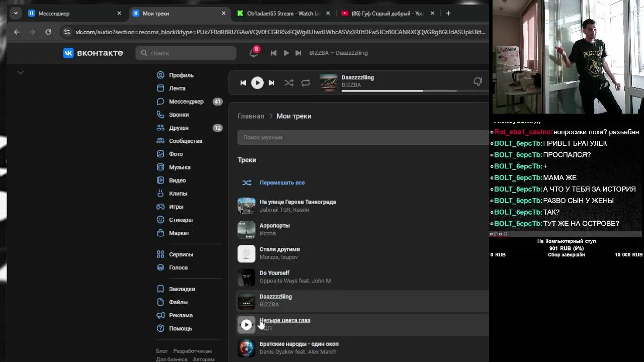The width and height of the screenshot is (644, 362).
Task: Close the Мессенджер browser tab
Action: pyautogui.click(x=119, y=14)
